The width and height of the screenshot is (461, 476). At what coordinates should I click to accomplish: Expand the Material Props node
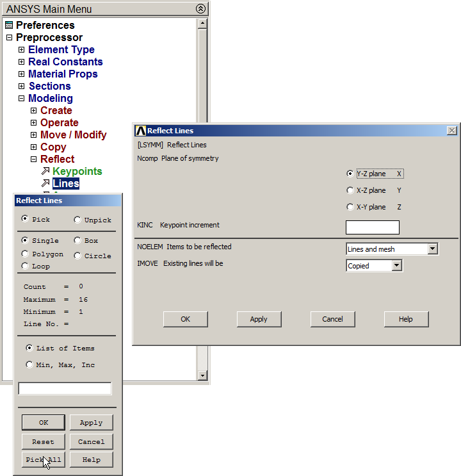pos(22,74)
